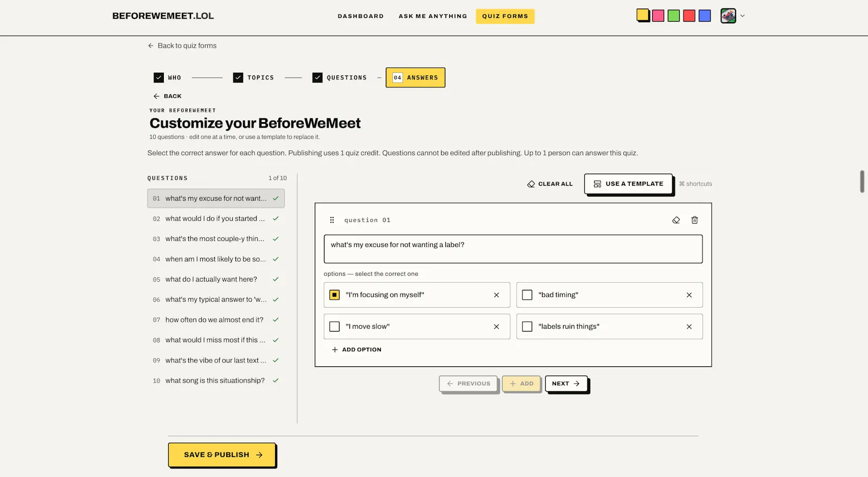Screen dimensions: 868x477
Task: Remove the "I'm focusing on myself" option
Action: (x=496, y=295)
